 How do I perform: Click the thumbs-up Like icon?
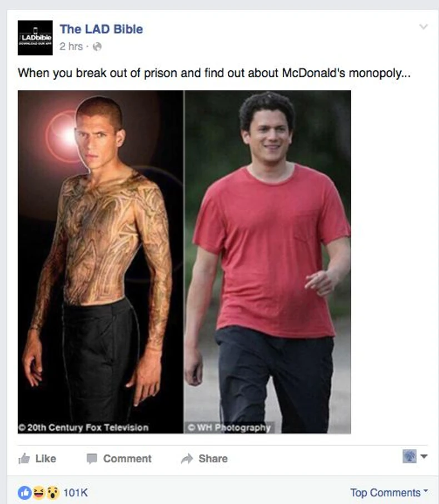click(24, 458)
